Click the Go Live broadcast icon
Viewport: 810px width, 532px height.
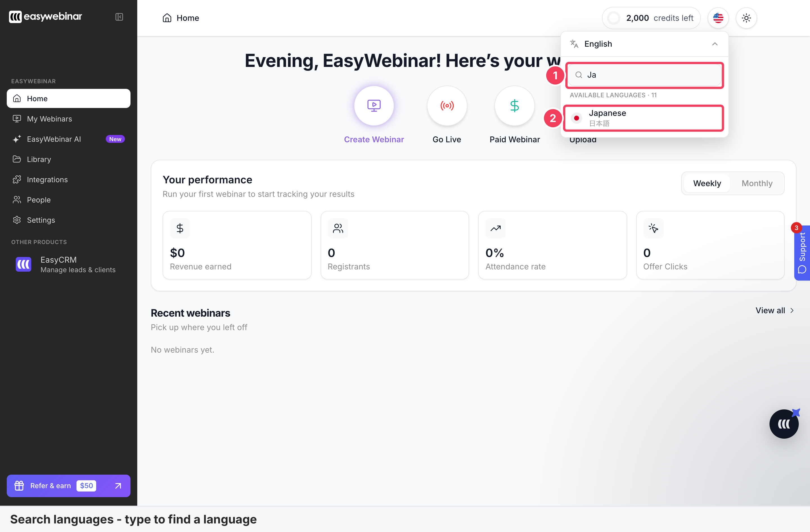tap(447, 105)
